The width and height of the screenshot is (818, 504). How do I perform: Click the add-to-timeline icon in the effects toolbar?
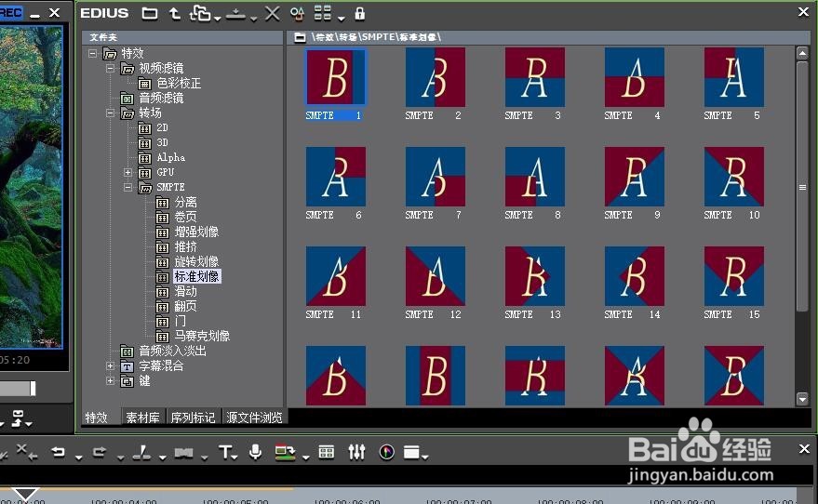pyautogui.click(x=235, y=15)
